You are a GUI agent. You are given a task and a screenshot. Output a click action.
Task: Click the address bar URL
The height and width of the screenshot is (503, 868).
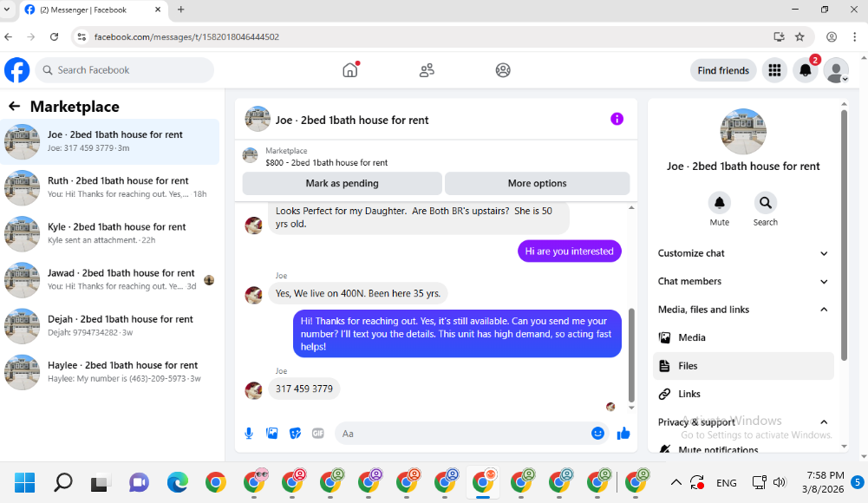pos(186,37)
